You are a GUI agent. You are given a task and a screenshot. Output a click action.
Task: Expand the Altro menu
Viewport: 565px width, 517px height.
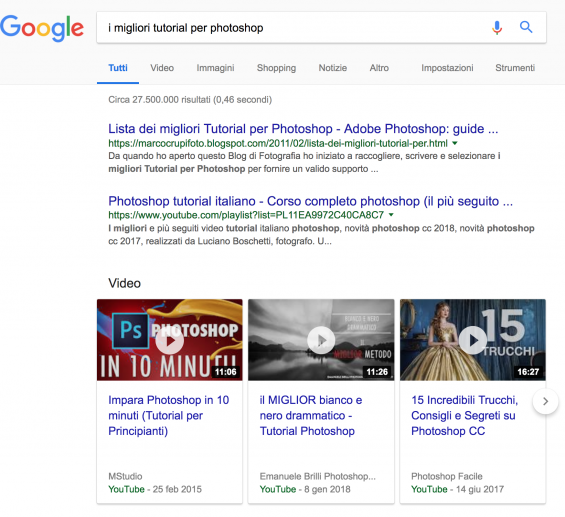pyautogui.click(x=379, y=68)
